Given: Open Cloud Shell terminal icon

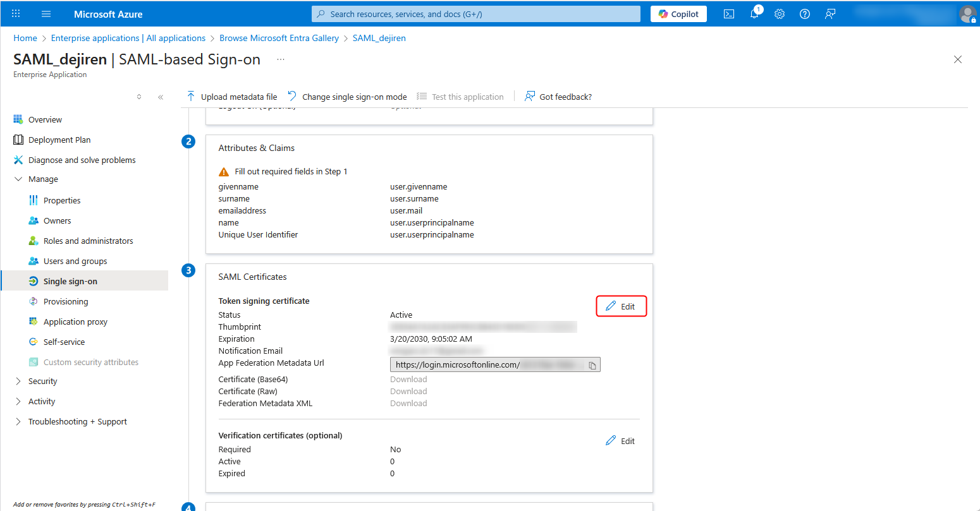Looking at the screenshot, I should pos(729,14).
